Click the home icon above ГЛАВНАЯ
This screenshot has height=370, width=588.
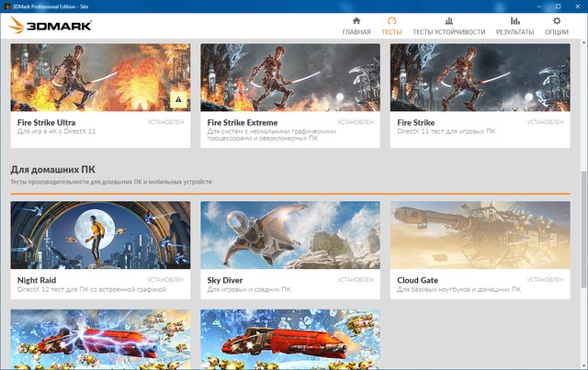[356, 20]
